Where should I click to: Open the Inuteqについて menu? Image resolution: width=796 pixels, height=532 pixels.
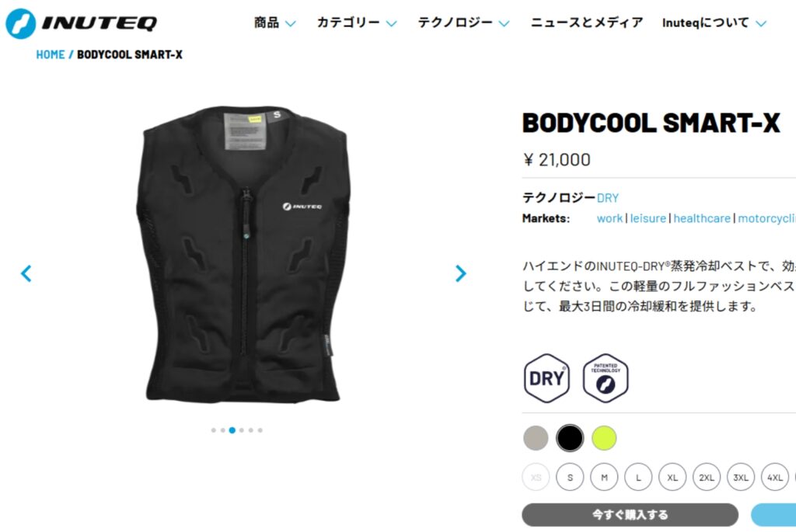click(714, 23)
